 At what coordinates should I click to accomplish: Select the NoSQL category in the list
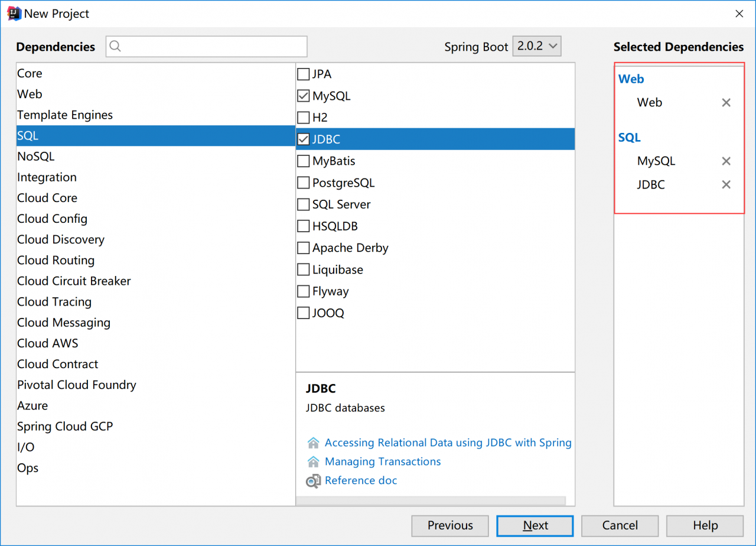click(35, 157)
